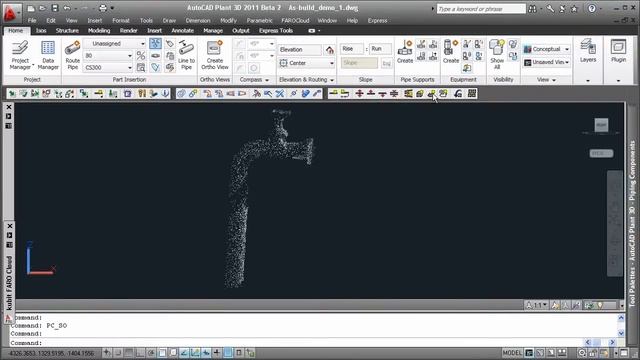Click the elevation home icon

click(329, 50)
